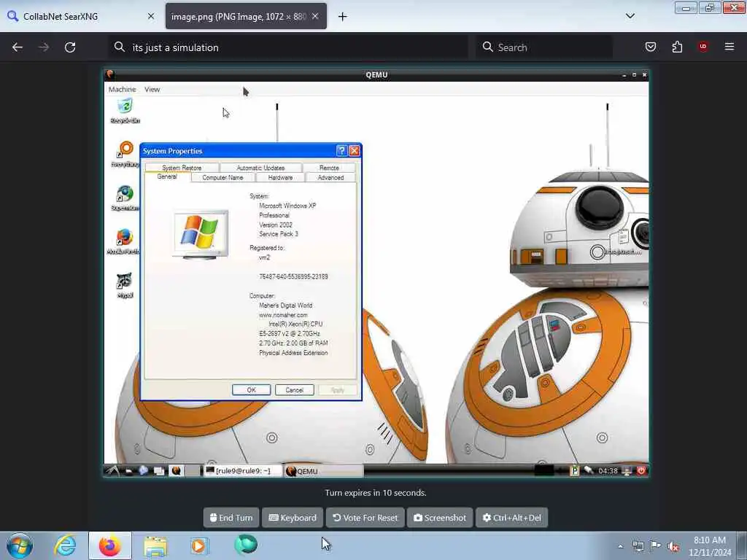Open the Supermium browser desktop shortcut
This screenshot has height=560, width=747.
coord(125,198)
